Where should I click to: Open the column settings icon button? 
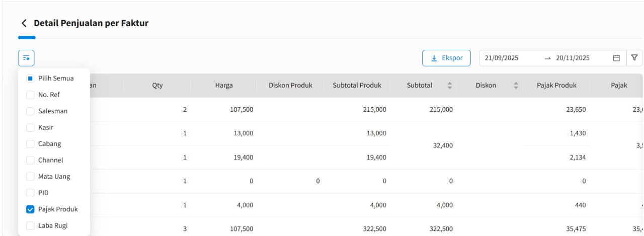point(26,58)
